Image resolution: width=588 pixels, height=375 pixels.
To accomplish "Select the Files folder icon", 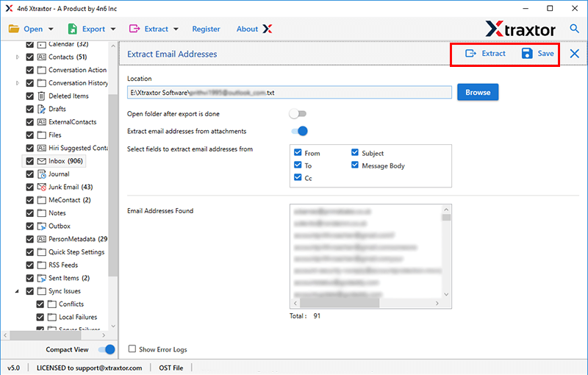I will 42,135.
